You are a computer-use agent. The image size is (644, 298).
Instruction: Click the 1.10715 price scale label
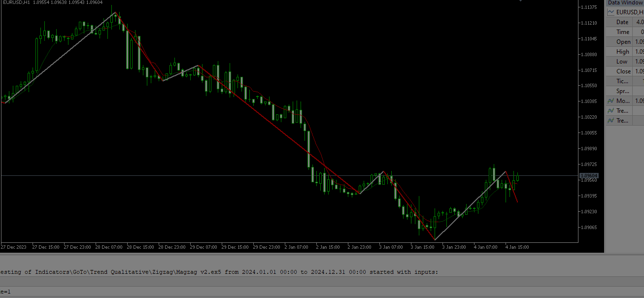[x=589, y=70]
